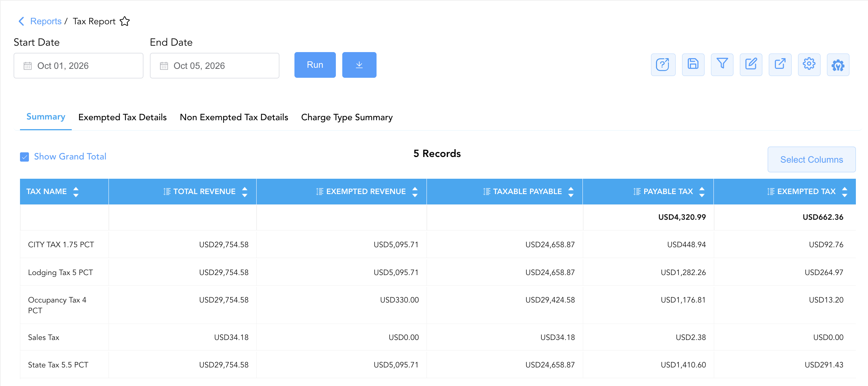
Task: Download the report with the arrow button
Action: tap(359, 65)
